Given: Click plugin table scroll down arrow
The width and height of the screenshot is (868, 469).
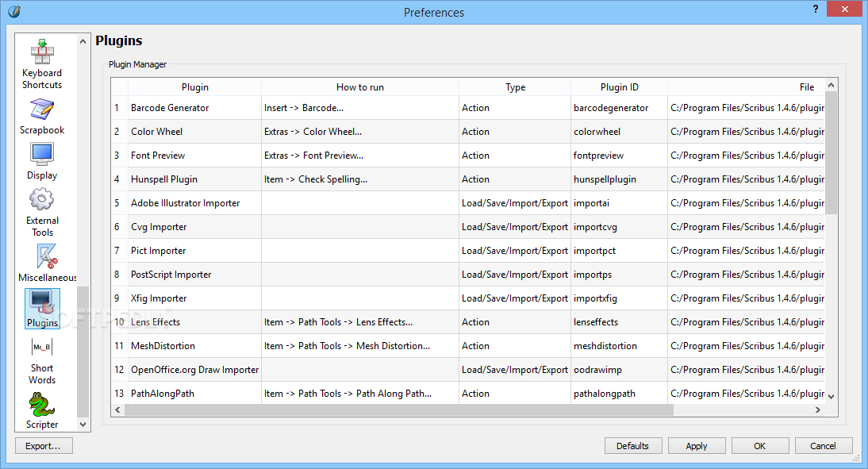Looking at the screenshot, I should [831, 397].
